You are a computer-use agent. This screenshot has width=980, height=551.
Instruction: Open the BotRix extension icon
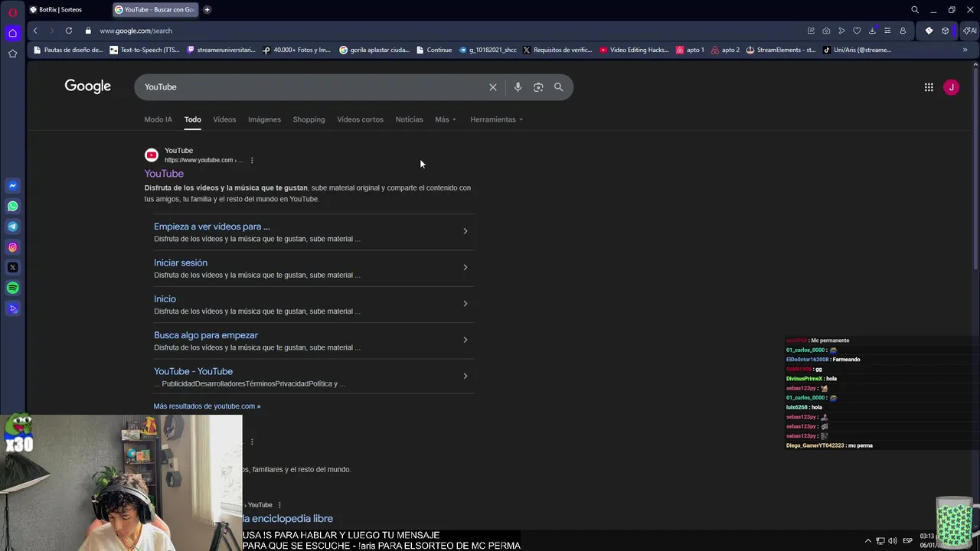(x=929, y=31)
